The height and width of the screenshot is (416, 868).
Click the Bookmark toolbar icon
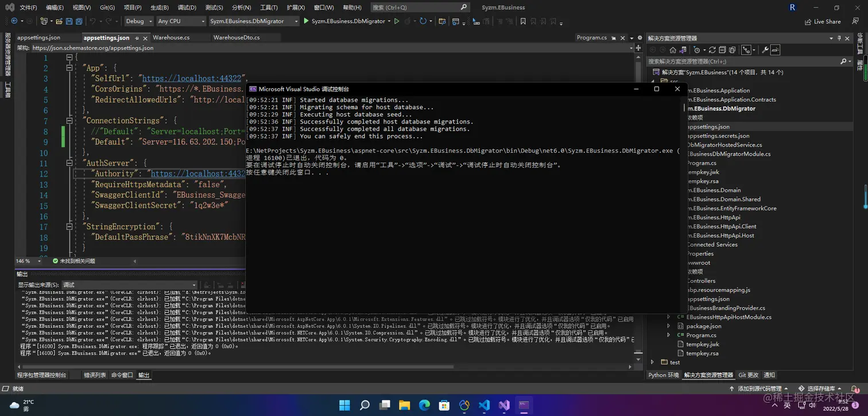pos(523,21)
